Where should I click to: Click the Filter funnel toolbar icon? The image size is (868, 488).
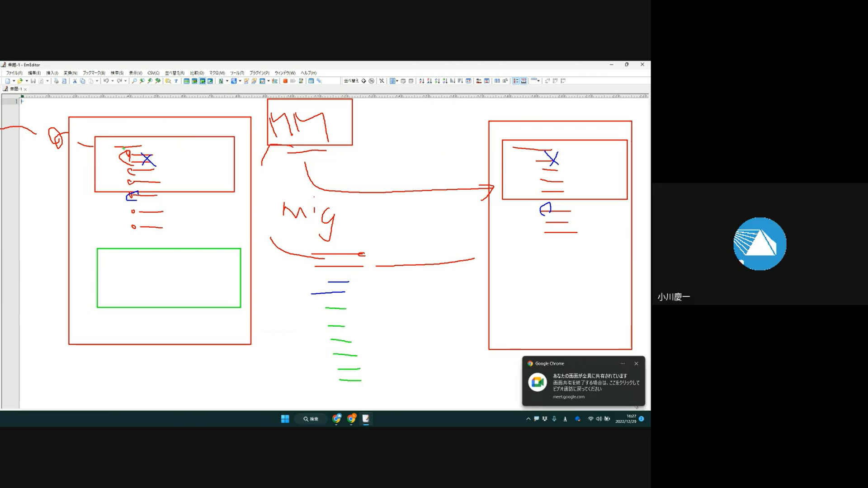(x=176, y=81)
